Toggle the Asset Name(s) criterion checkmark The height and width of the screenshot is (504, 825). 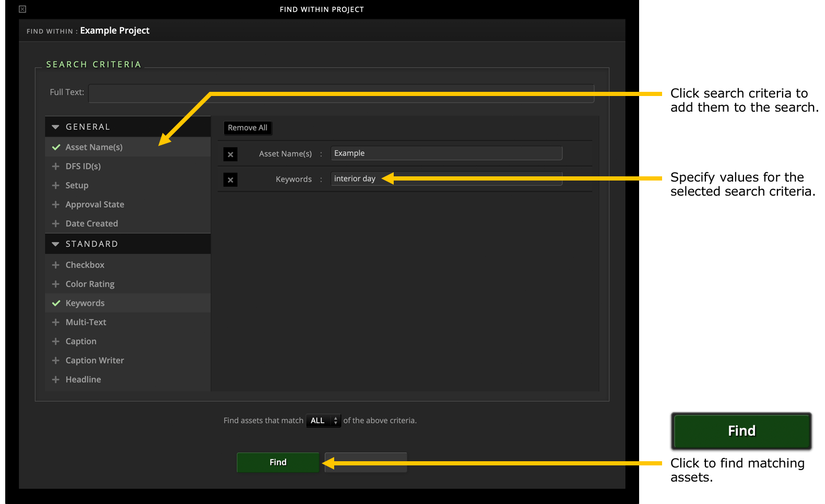tap(56, 147)
